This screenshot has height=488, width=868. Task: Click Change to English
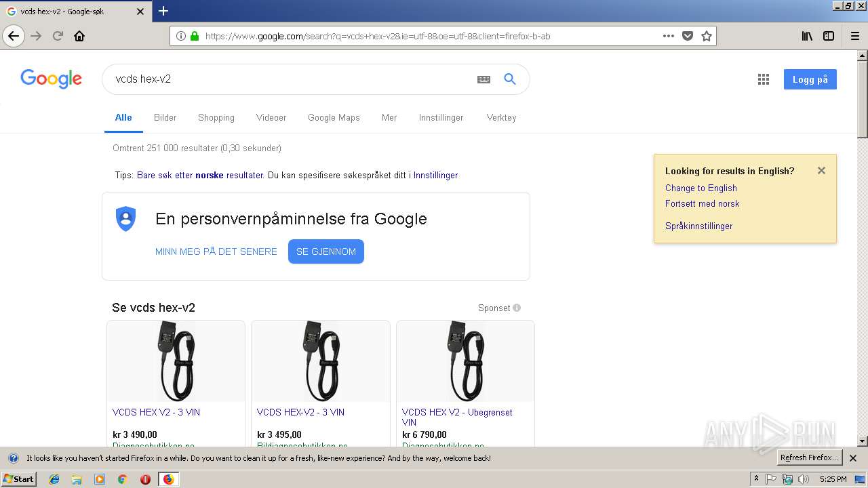click(x=701, y=188)
